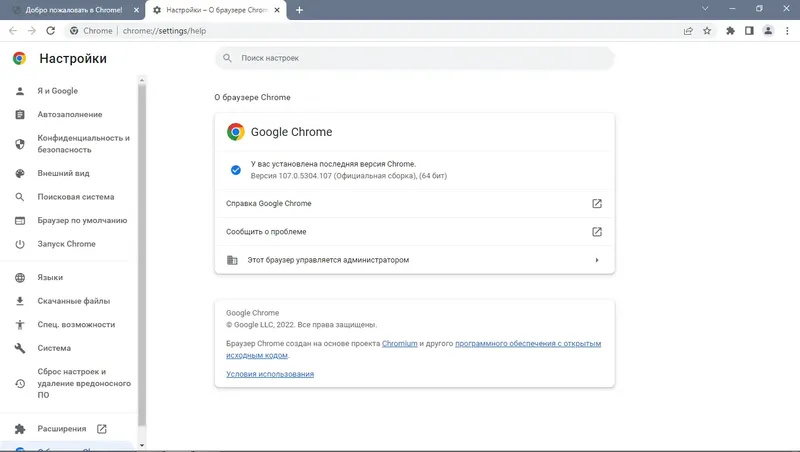Click the share page icon in address bar
Viewport: 800px width, 452px height.
tap(688, 31)
